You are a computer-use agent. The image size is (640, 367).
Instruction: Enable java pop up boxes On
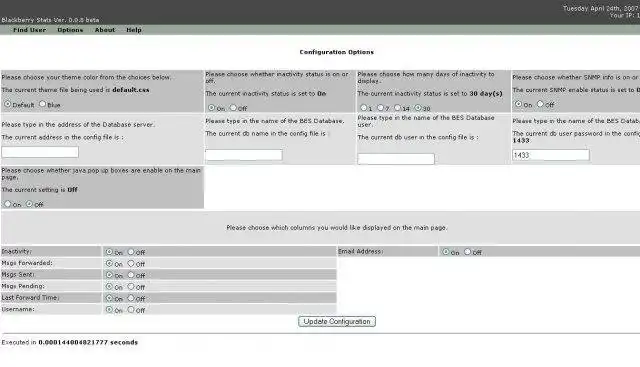pyautogui.click(x=8, y=204)
